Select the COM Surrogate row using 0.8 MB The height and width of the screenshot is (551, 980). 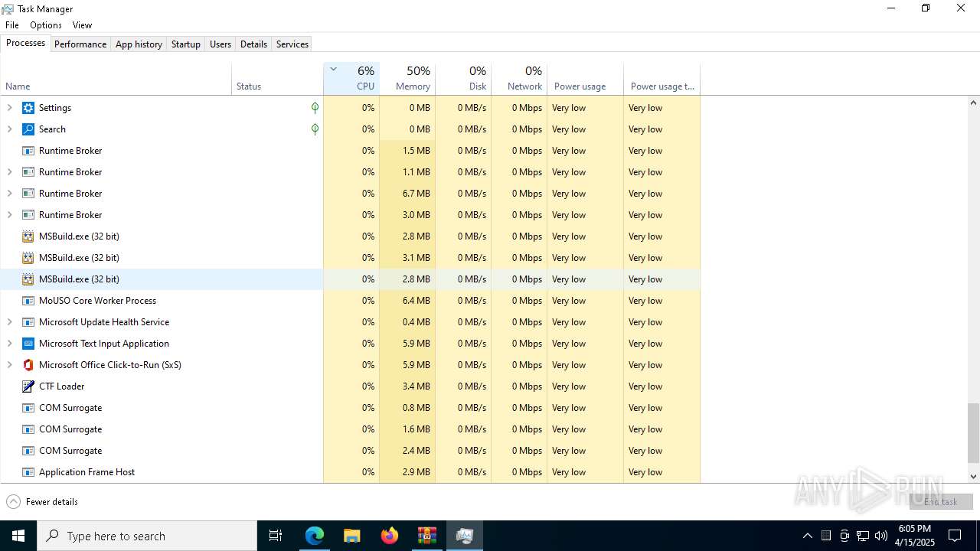350,408
